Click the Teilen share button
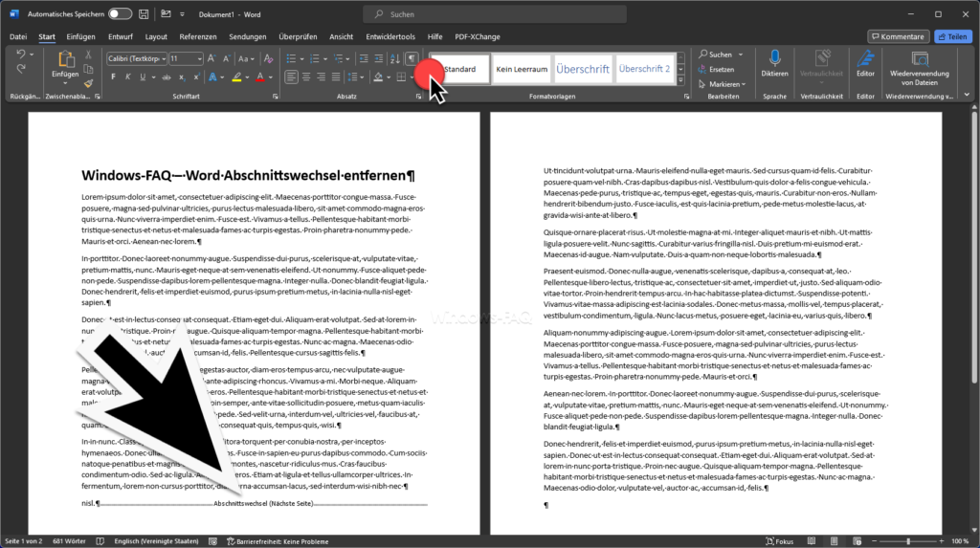The image size is (980, 548). click(x=953, y=36)
